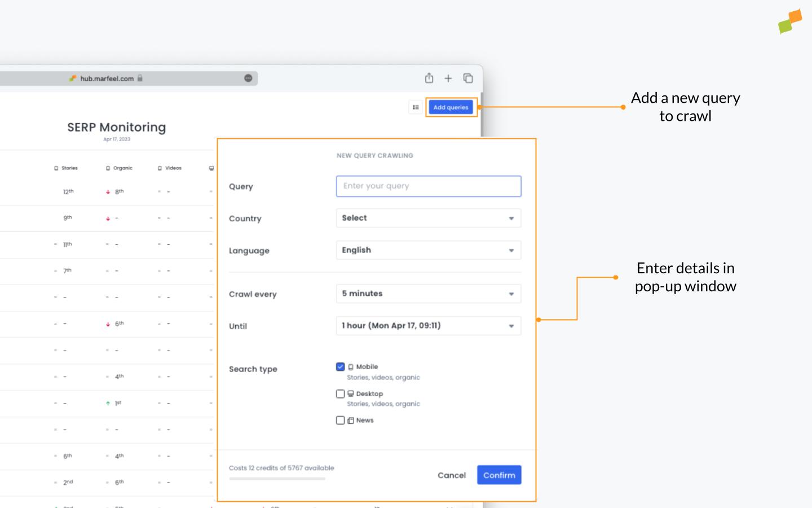Click the desktop icon column header

tap(211, 168)
